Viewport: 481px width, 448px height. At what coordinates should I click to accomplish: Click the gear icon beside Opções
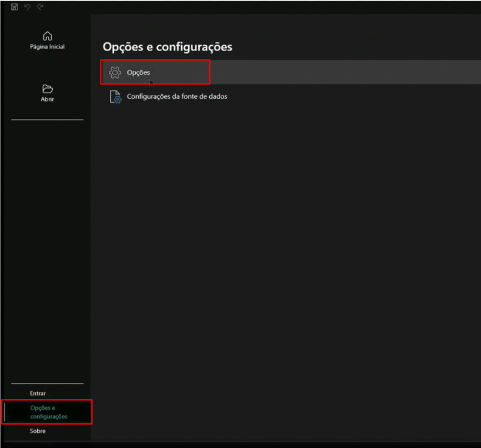pos(114,72)
